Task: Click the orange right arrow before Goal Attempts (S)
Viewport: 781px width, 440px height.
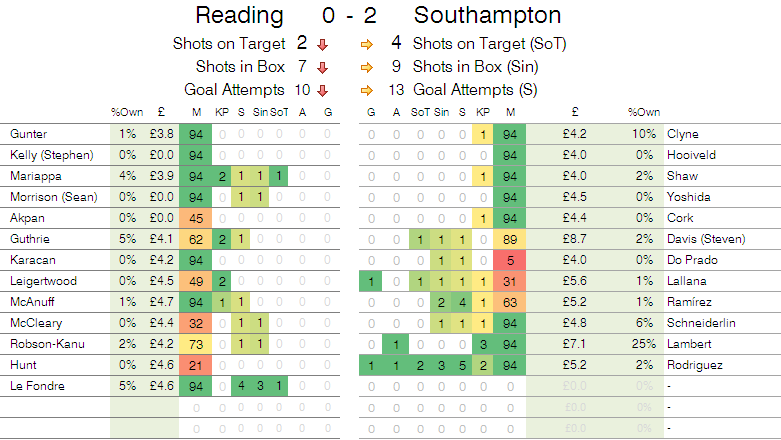Action: (x=367, y=89)
